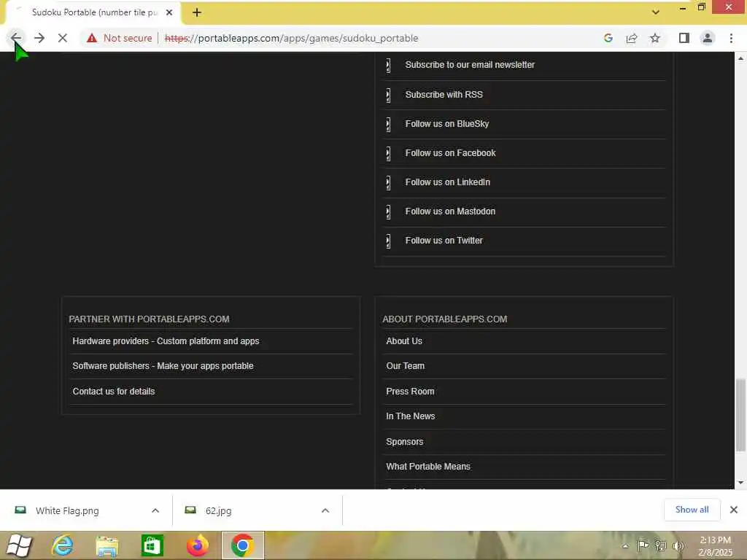The image size is (747, 560).
Task: Close the downloads bar
Action: 734,510
